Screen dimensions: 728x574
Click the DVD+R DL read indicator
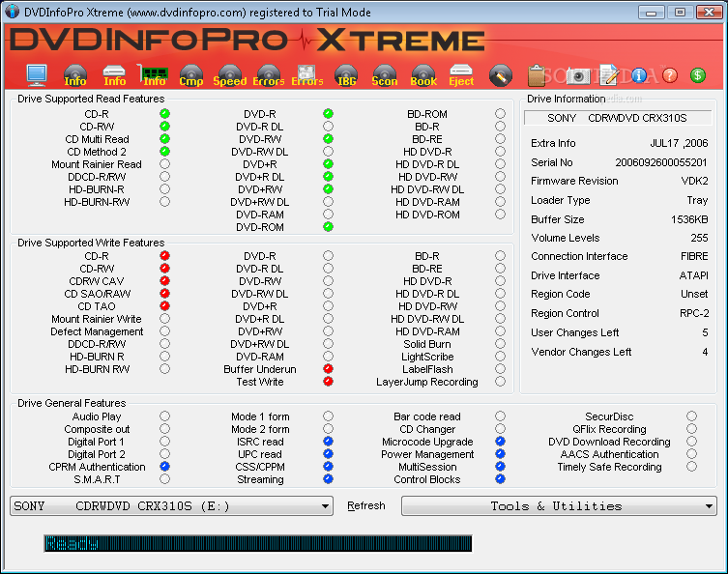coord(329,176)
